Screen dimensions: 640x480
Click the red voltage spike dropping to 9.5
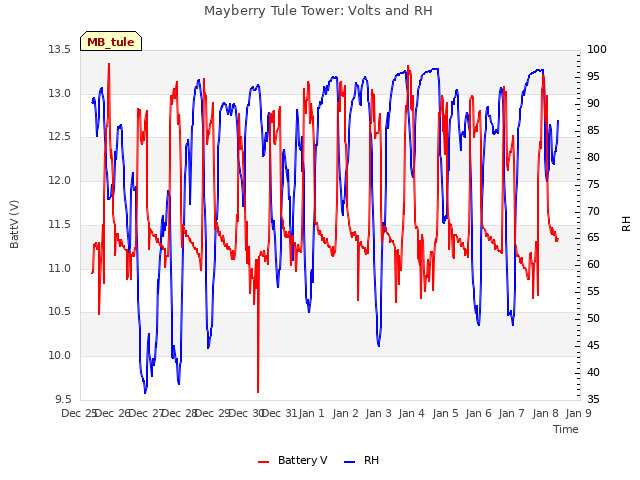coord(258,390)
